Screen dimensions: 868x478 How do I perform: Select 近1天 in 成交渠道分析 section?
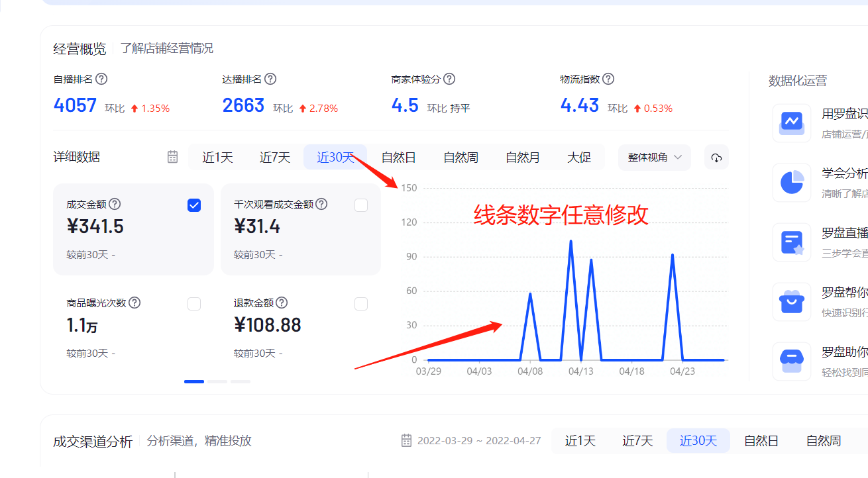580,440
